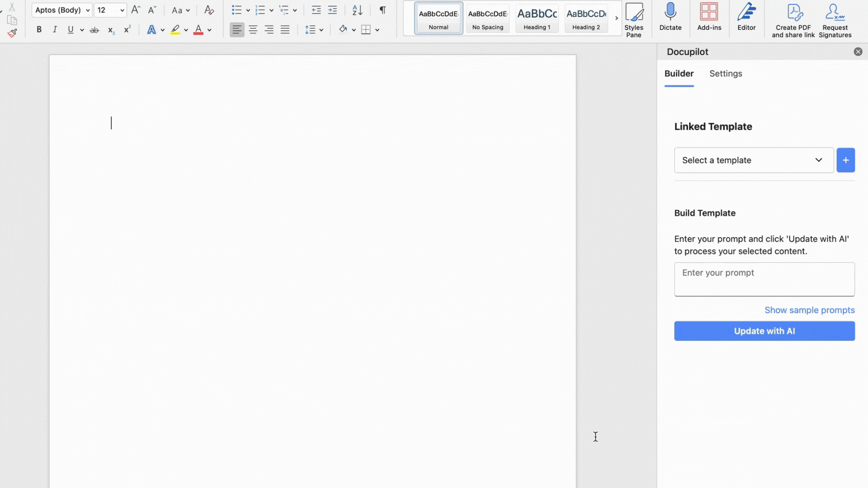The height and width of the screenshot is (488, 868).
Task: Open the Select a template dropdown
Action: click(x=754, y=160)
